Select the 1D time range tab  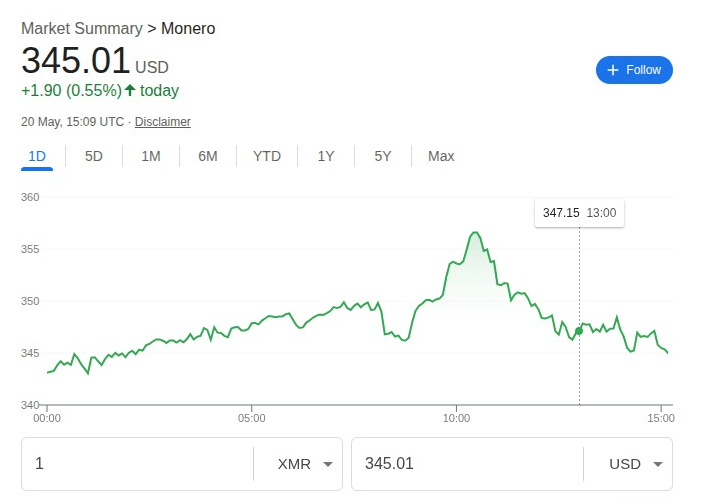click(37, 156)
